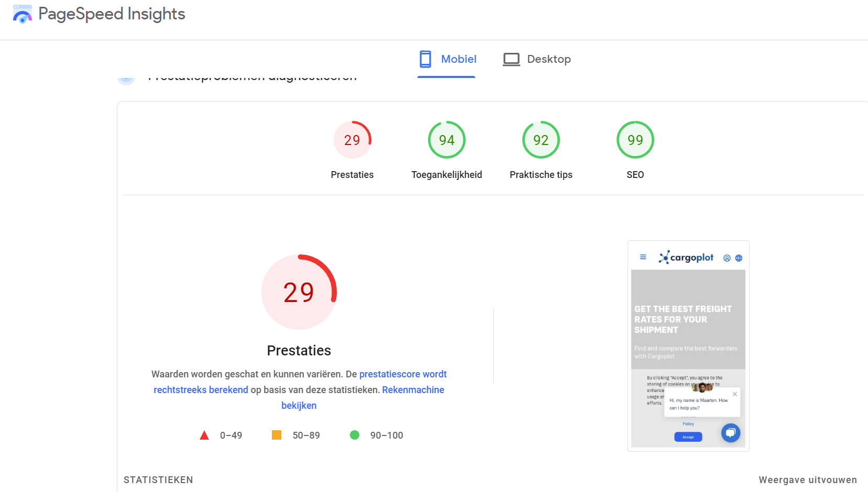Click the red triangle 0-49 legend marker
The height and width of the screenshot is (492, 868).
(x=204, y=434)
